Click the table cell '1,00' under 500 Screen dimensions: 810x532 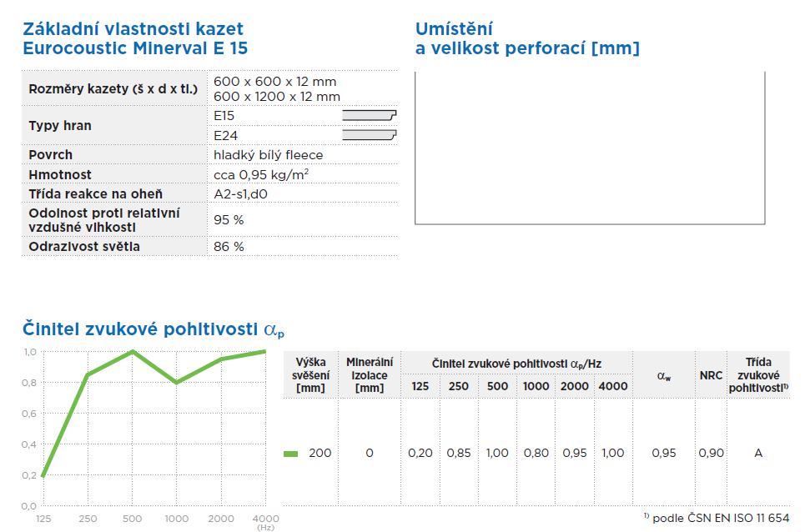497,453
